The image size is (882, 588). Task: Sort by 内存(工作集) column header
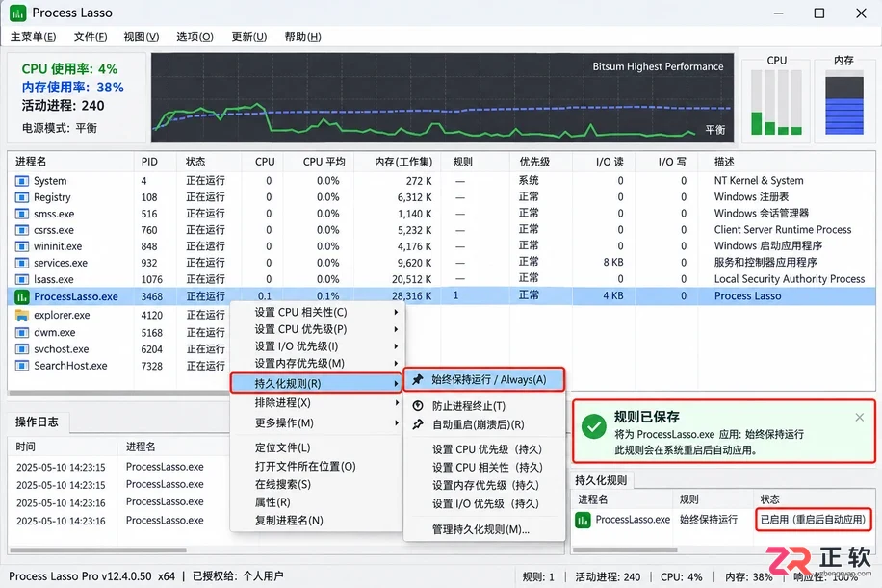[x=397, y=162]
